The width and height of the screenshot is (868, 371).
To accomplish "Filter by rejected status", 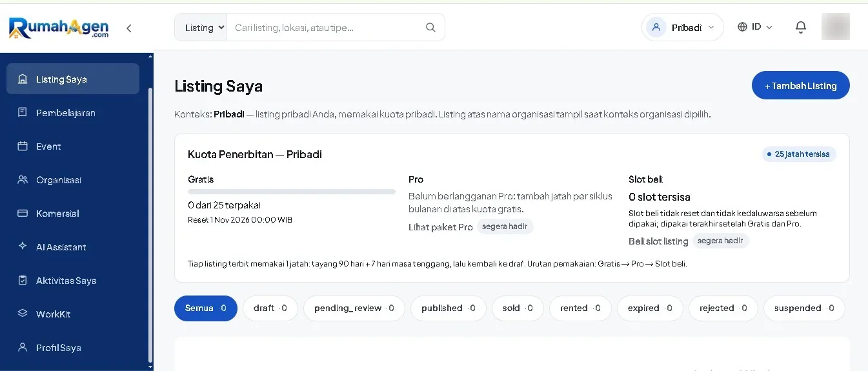I will [x=723, y=308].
